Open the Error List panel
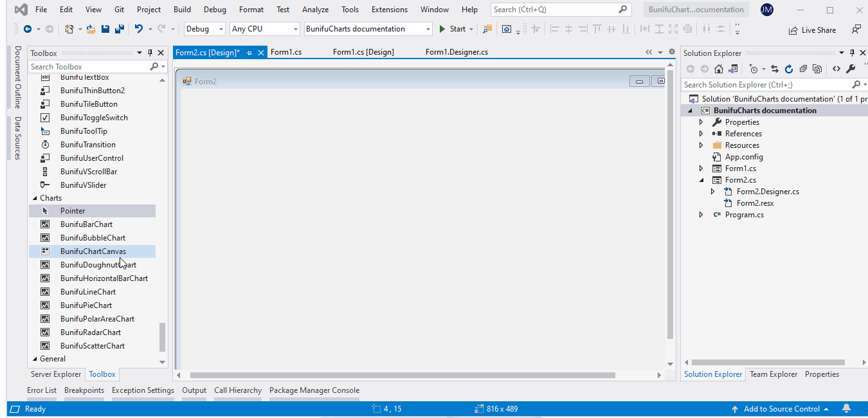This screenshot has width=868, height=418. (42, 390)
